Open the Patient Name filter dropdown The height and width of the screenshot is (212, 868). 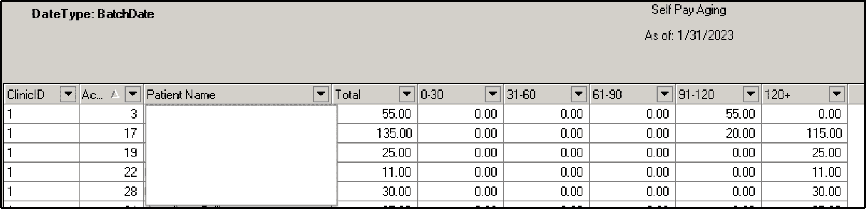[321, 95]
